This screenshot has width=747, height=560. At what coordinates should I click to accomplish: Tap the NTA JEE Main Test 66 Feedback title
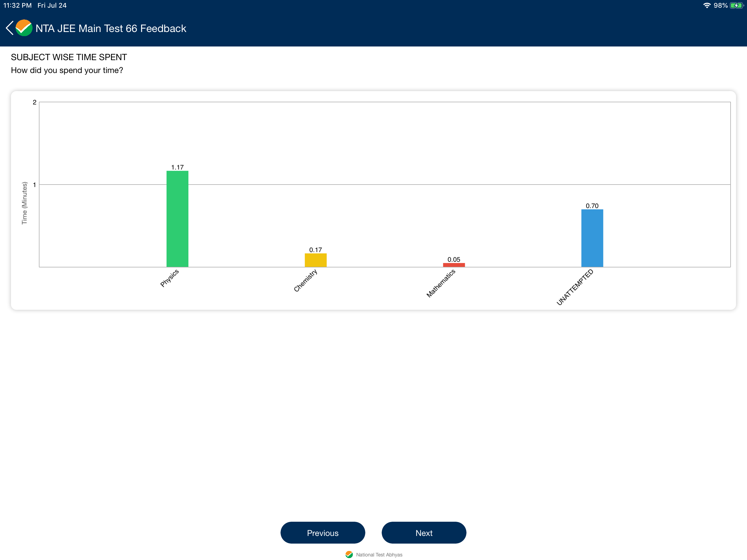click(x=111, y=28)
